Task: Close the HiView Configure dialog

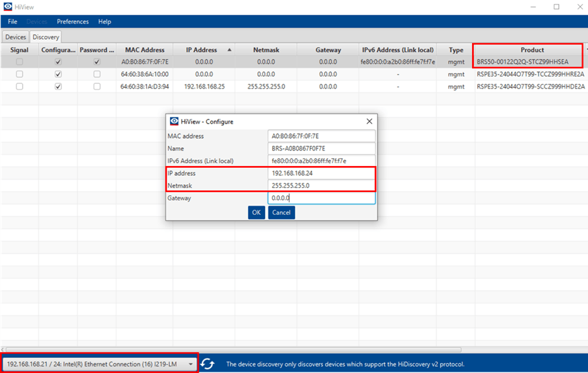Action: pyautogui.click(x=369, y=121)
